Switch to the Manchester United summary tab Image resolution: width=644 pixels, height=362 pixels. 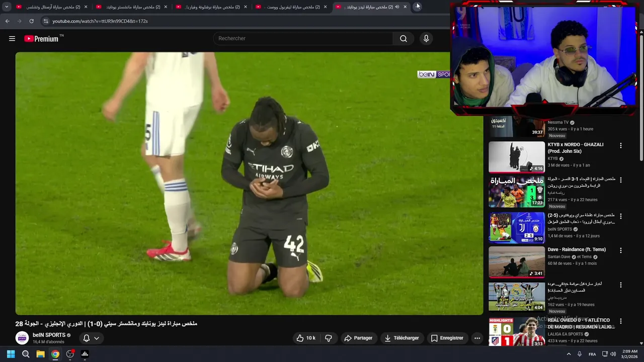tap(132, 7)
